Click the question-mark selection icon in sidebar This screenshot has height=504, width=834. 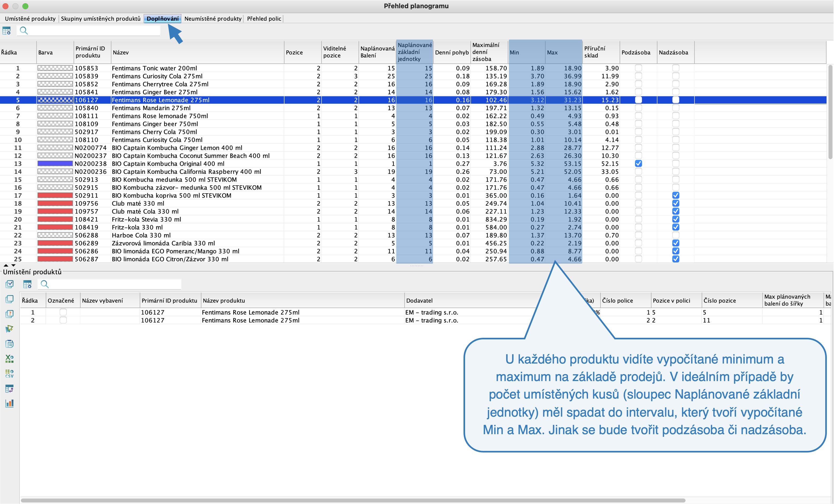click(x=10, y=314)
